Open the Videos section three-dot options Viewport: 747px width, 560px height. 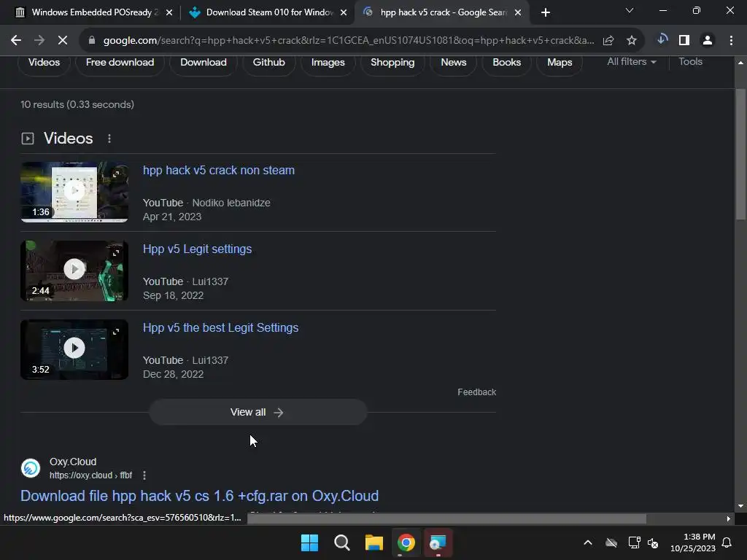pos(109,139)
